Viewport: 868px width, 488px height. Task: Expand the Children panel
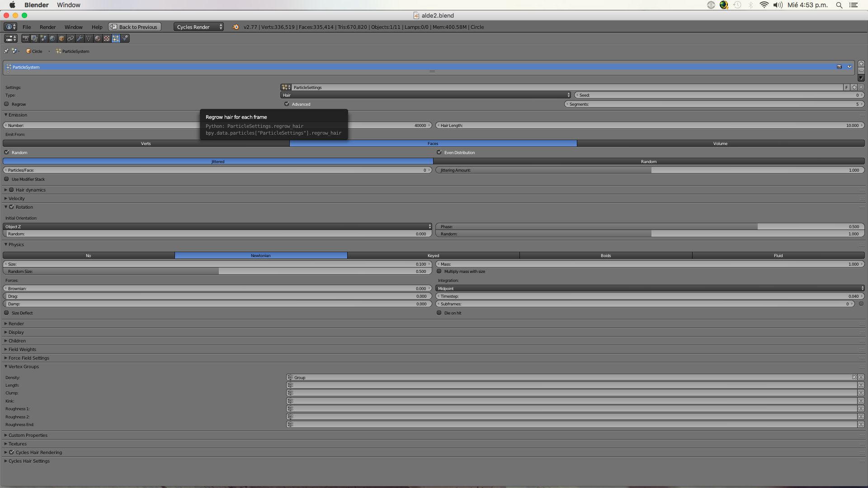click(17, 341)
